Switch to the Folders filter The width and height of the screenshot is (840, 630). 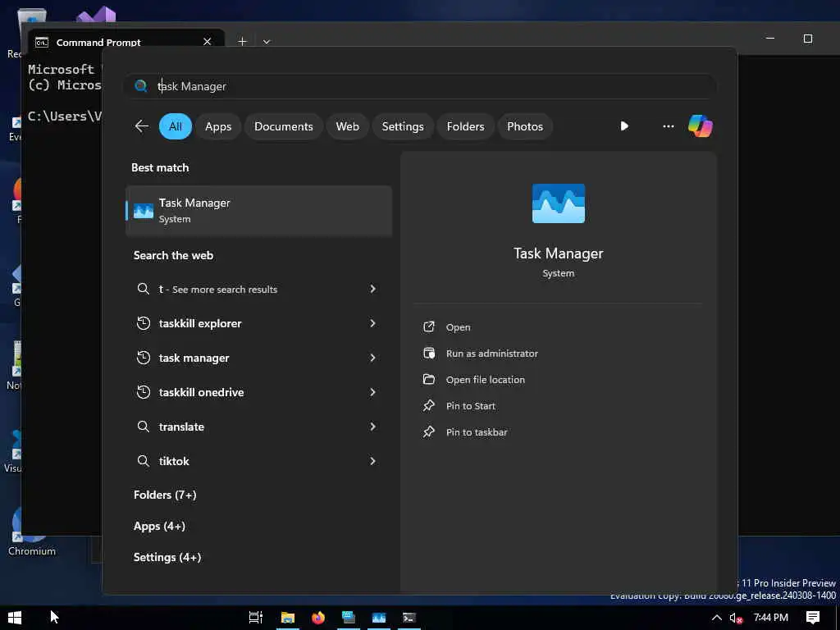(x=465, y=126)
